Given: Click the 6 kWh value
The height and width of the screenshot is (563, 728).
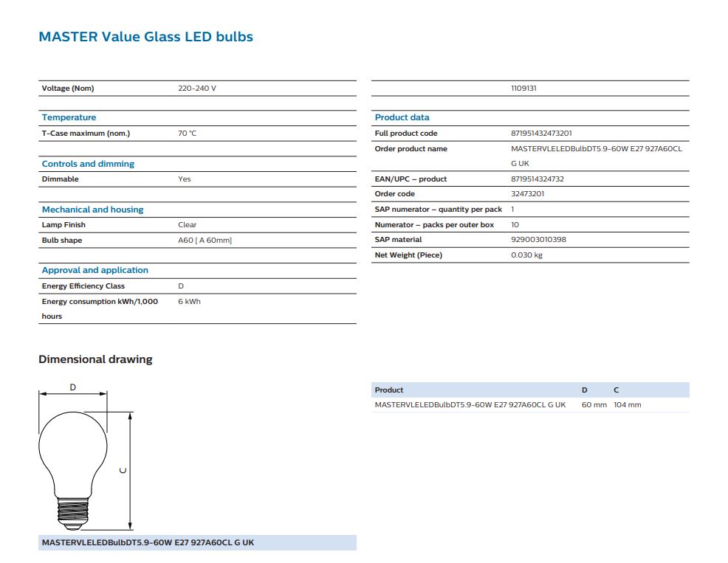Looking at the screenshot, I should click(x=190, y=301).
